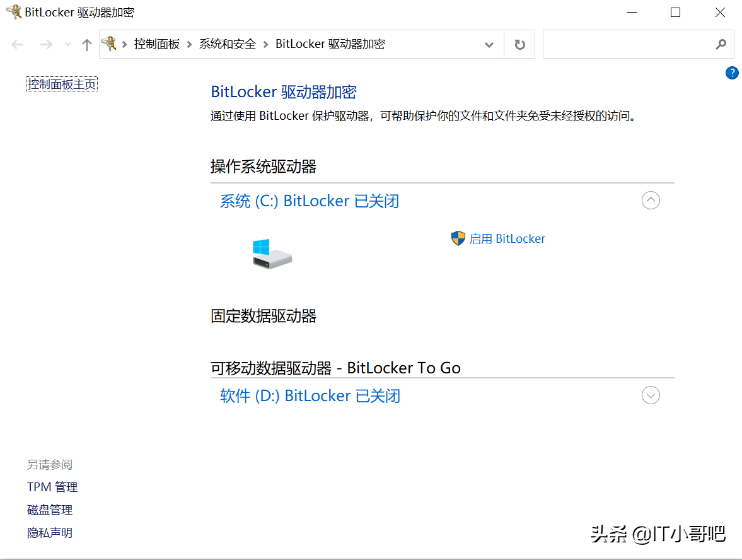The width and height of the screenshot is (742, 560).
Task: Click the BitLocker title bar icon
Action: click(14, 12)
